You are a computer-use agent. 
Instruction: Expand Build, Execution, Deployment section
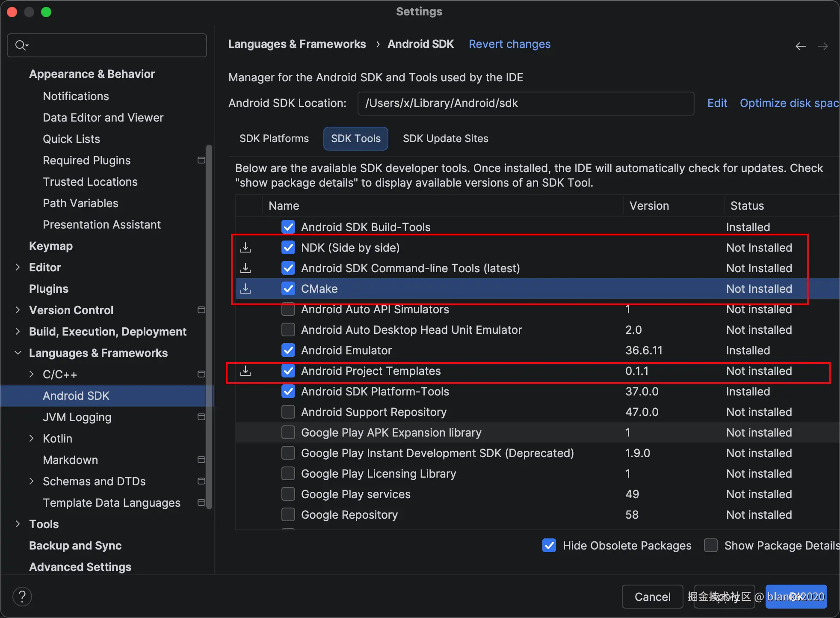pyautogui.click(x=18, y=331)
